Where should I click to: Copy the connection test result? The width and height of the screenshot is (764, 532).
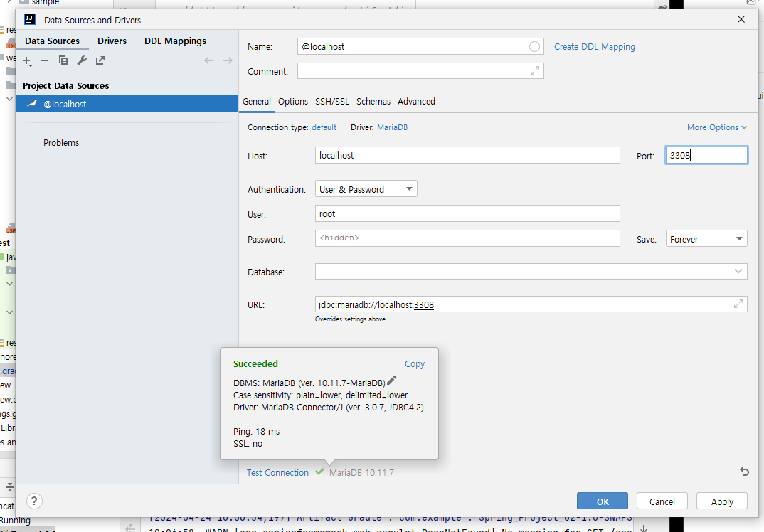point(415,364)
